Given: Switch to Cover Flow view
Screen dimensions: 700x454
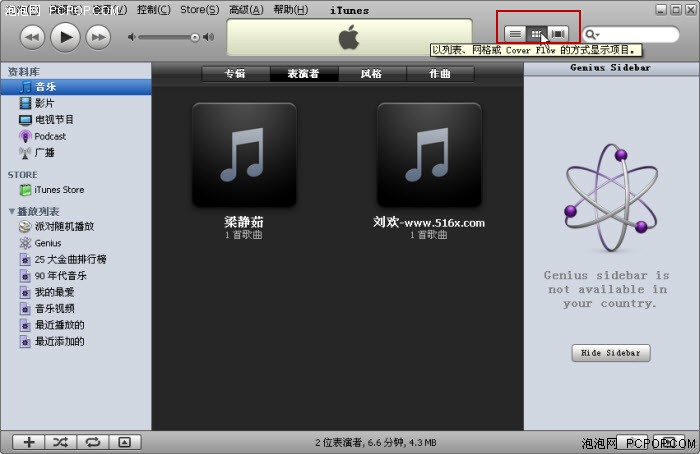Looking at the screenshot, I should coord(558,33).
